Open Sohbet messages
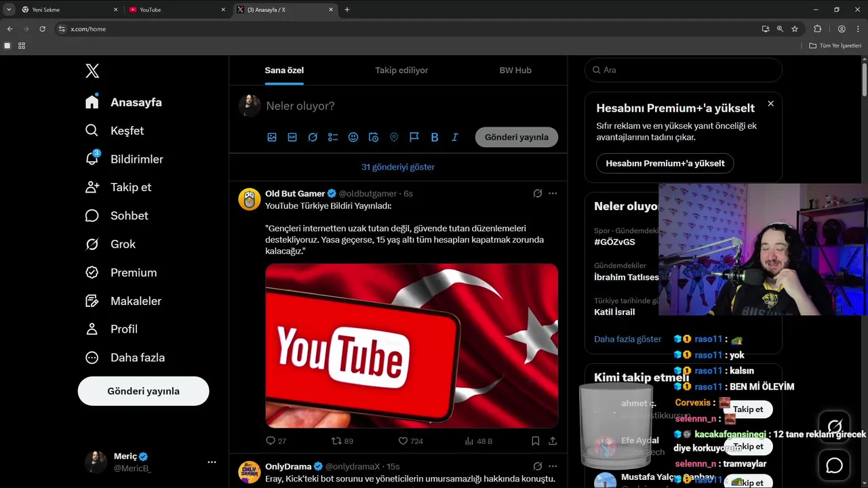This screenshot has width=868, height=488. 117,216
